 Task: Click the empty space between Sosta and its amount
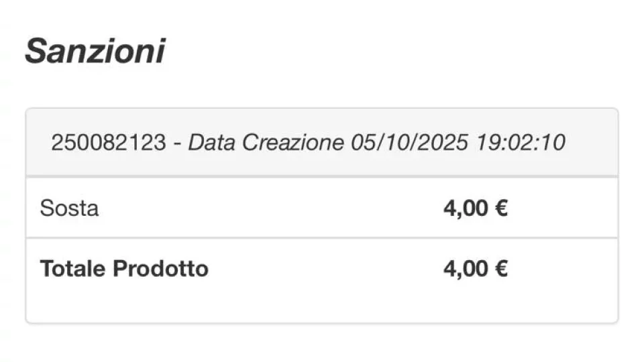coord(268,208)
